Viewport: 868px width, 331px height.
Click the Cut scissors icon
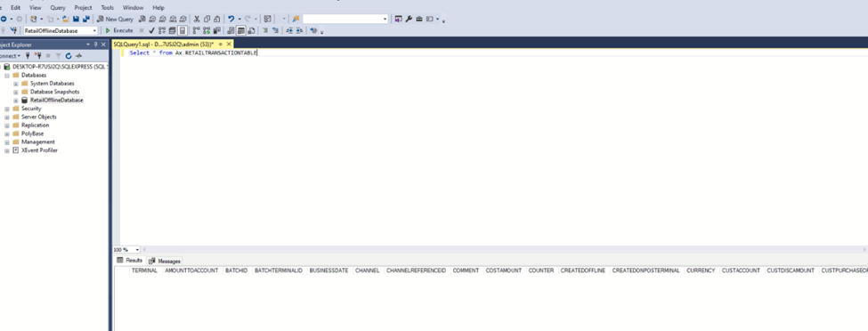pyautogui.click(x=197, y=19)
